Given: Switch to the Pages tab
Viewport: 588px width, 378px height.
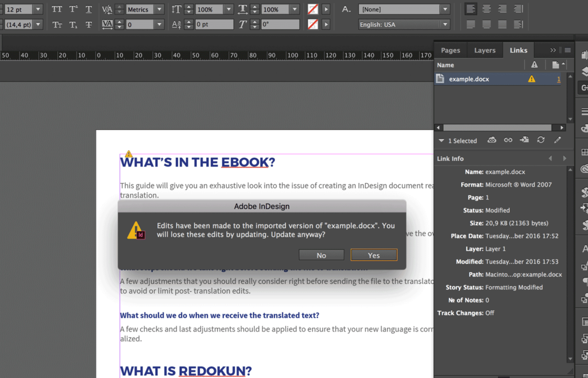Looking at the screenshot, I should [x=450, y=50].
